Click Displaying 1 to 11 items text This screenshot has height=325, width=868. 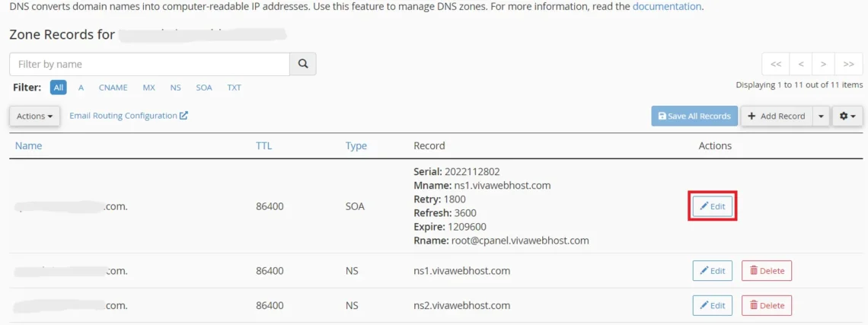(x=799, y=84)
